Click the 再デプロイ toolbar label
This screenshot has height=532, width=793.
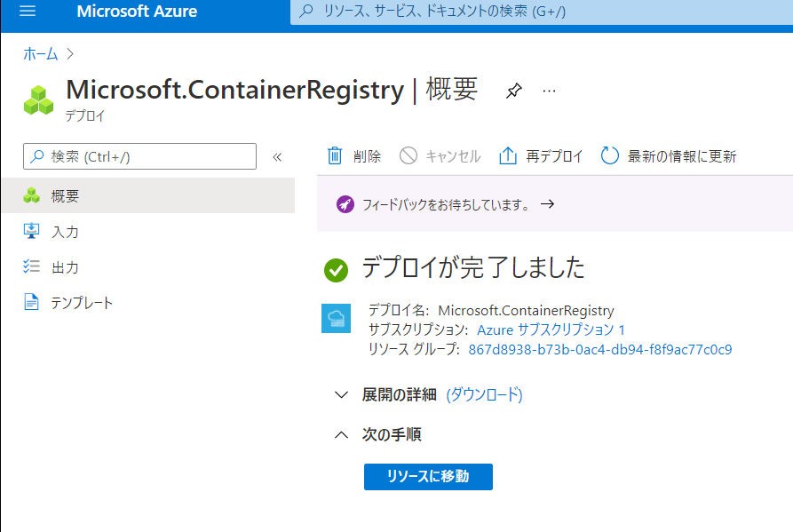tap(554, 156)
